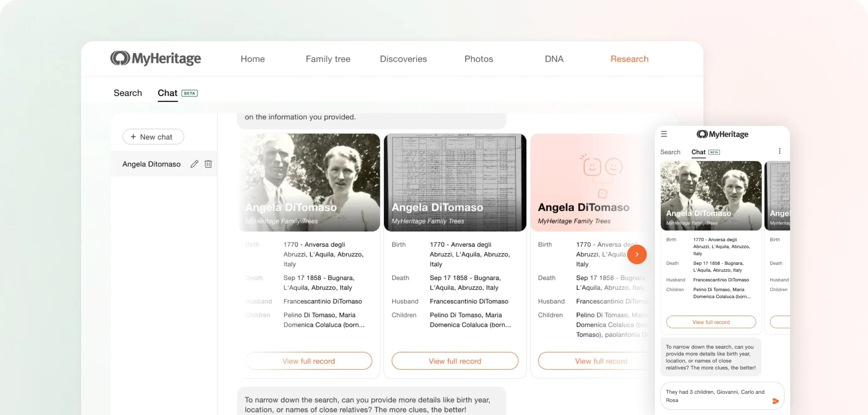868x415 pixels.
Task: Click the mobile message input field
Action: 722,396
